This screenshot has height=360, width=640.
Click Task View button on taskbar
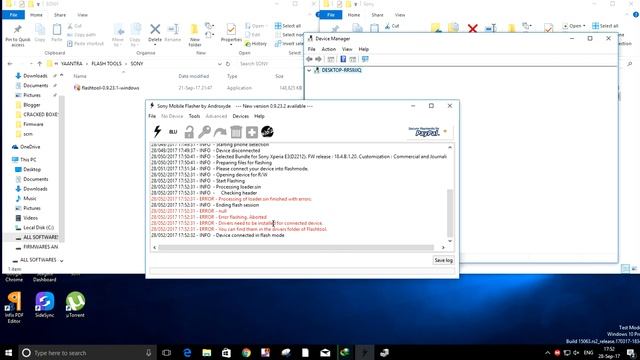tap(167, 353)
